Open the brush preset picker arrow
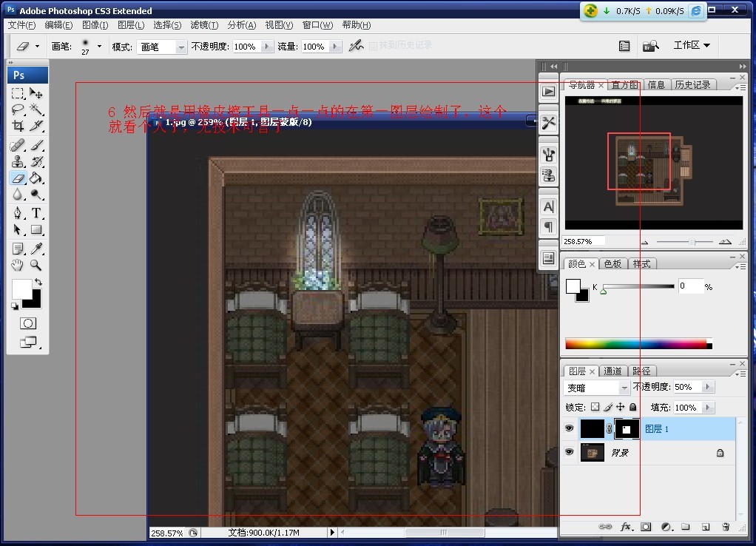Image resolution: width=756 pixels, height=546 pixels. pos(99,47)
